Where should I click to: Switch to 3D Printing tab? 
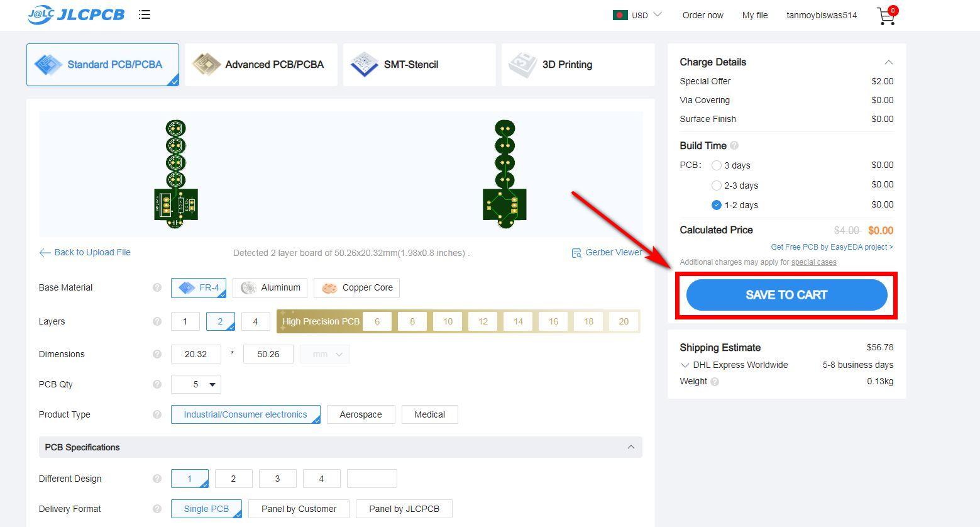click(578, 65)
